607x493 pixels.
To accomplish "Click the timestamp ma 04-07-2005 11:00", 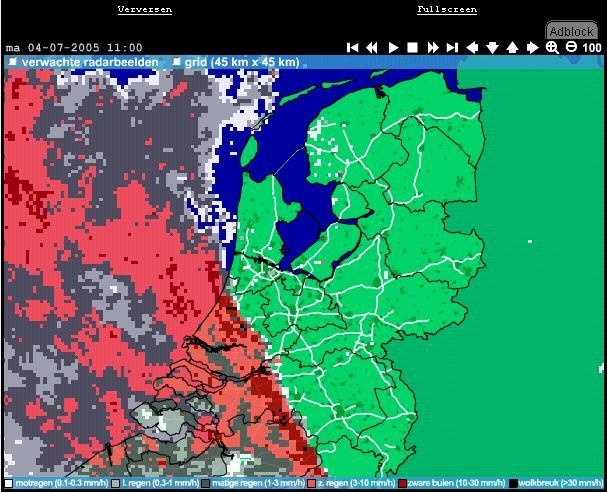I will [x=74, y=48].
